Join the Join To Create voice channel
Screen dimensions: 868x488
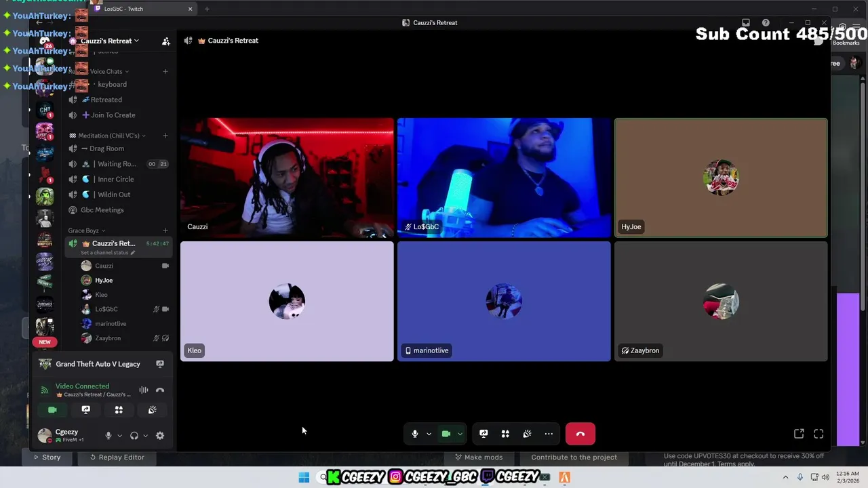118,115
